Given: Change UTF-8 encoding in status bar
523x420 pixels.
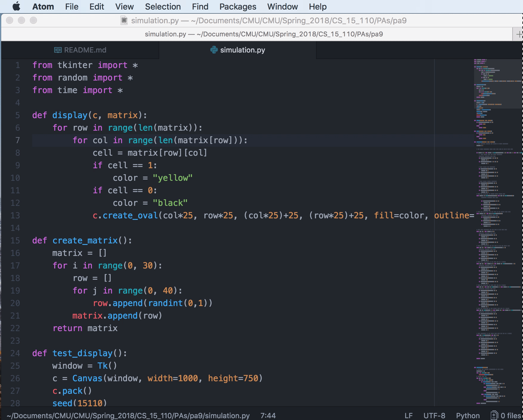Looking at the screenshot, I should point(434,416).
